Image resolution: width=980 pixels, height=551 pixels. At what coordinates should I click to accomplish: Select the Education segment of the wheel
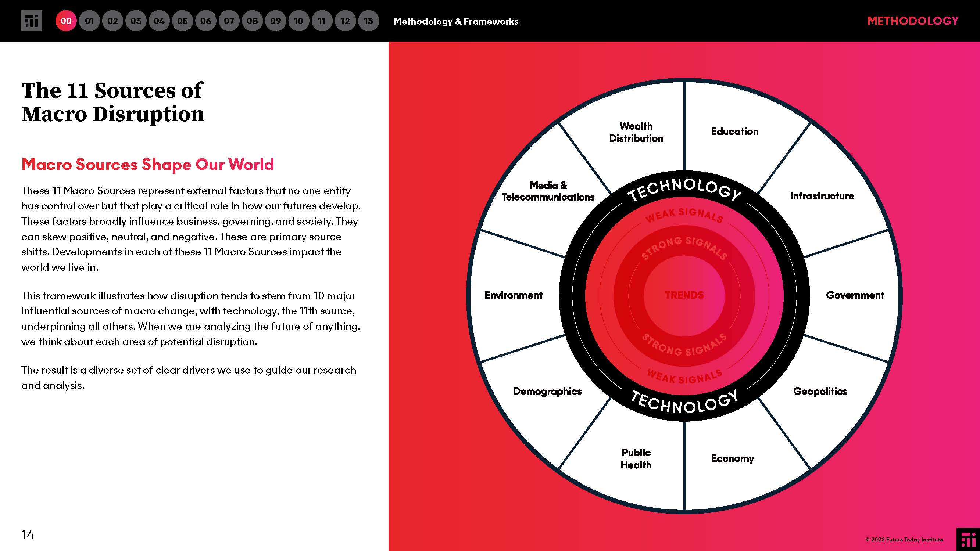(x=734, y=132)
